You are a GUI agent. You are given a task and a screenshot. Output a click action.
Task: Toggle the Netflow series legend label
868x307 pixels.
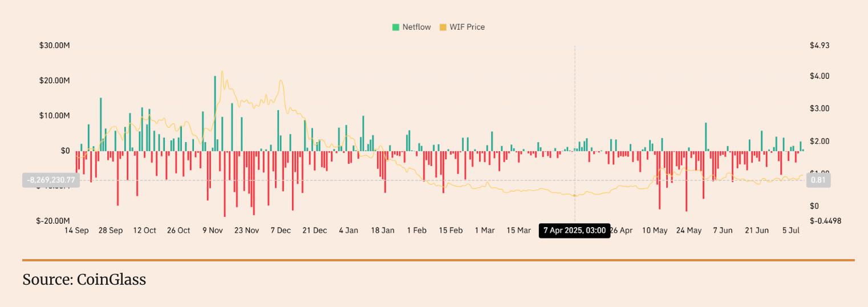click(x=416, y=27)
